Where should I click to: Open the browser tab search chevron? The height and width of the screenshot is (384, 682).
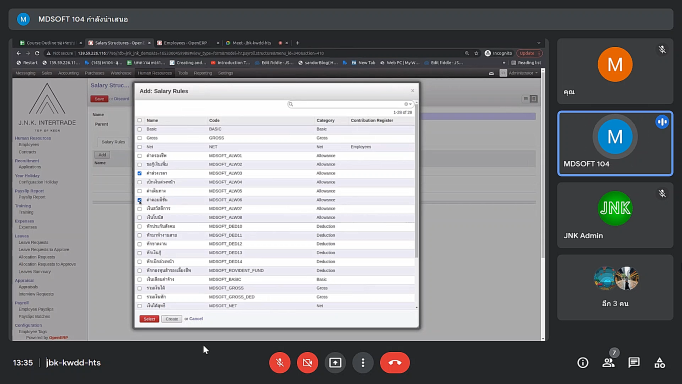pyautogui.click(x=538, y=43)
